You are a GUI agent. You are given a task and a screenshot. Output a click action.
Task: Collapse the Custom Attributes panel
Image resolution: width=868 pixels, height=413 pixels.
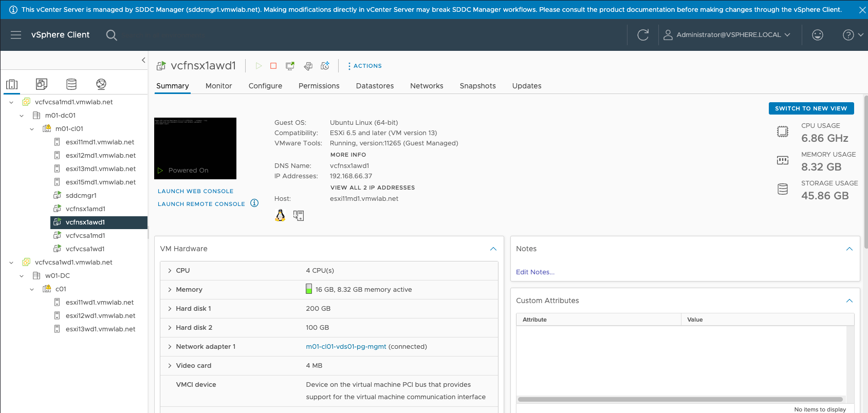[849, 301]
